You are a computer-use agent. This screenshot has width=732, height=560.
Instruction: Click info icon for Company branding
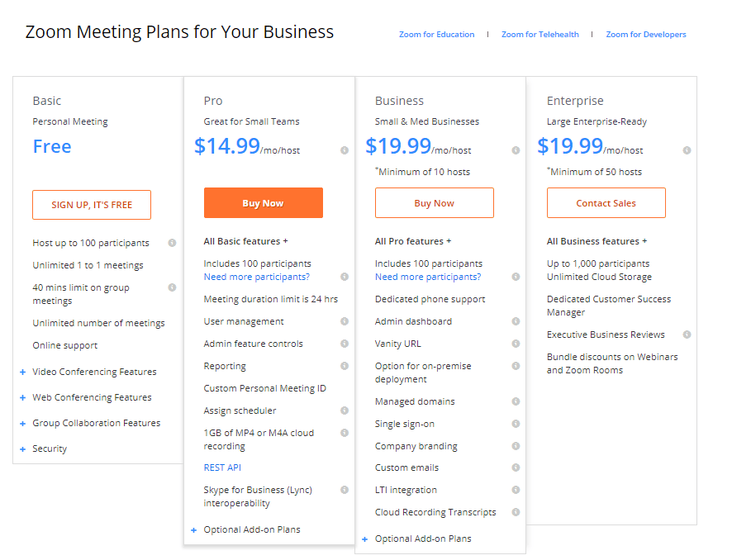pos(516,446)
